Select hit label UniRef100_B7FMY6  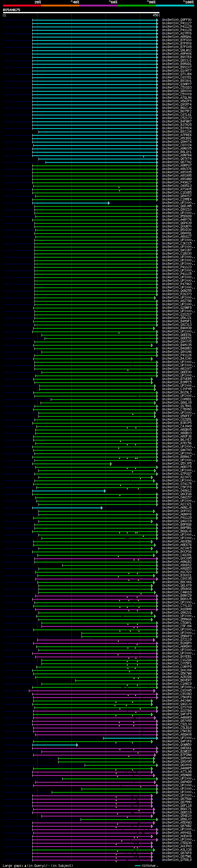click(176, 43)
